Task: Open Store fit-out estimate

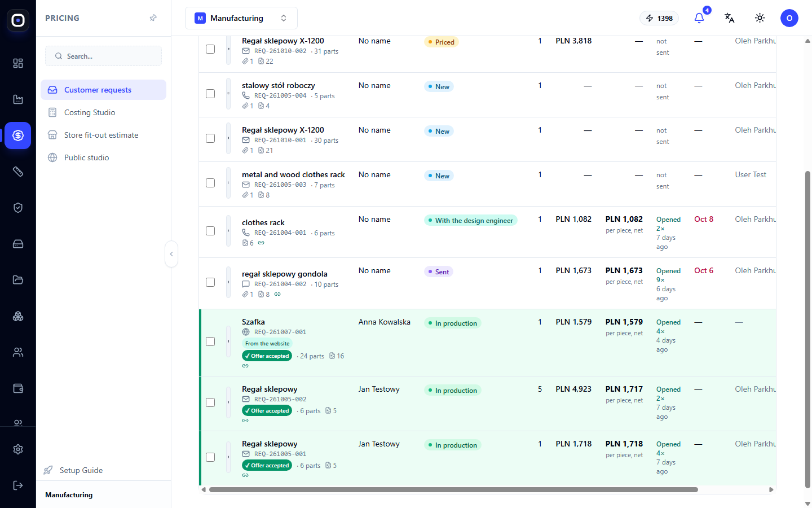Action: point(104,135)
